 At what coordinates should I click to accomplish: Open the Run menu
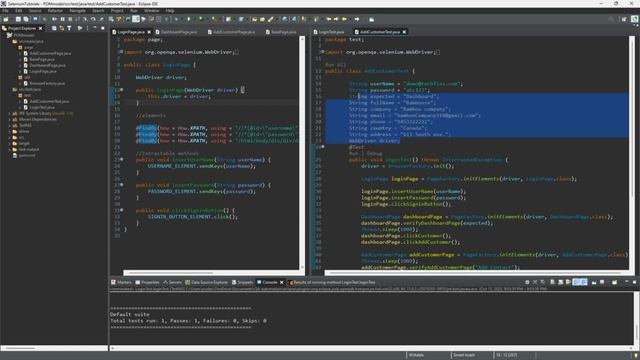[134, 11]
